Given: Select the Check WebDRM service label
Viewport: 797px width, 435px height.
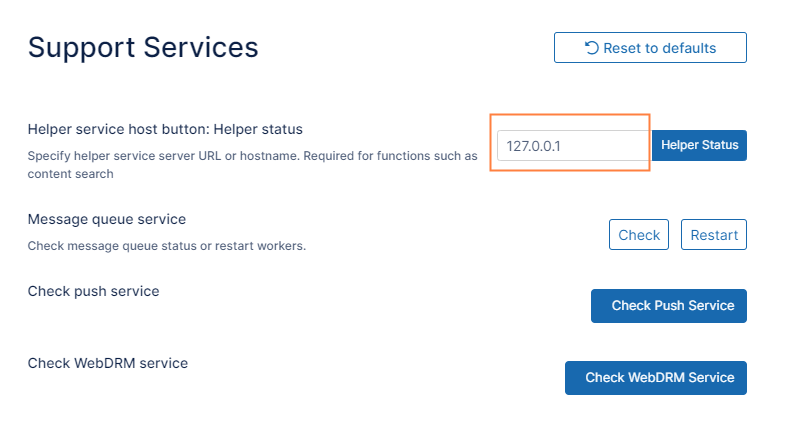Looking at the screenshot, I should pyautogui.click(x=107, y=363).
